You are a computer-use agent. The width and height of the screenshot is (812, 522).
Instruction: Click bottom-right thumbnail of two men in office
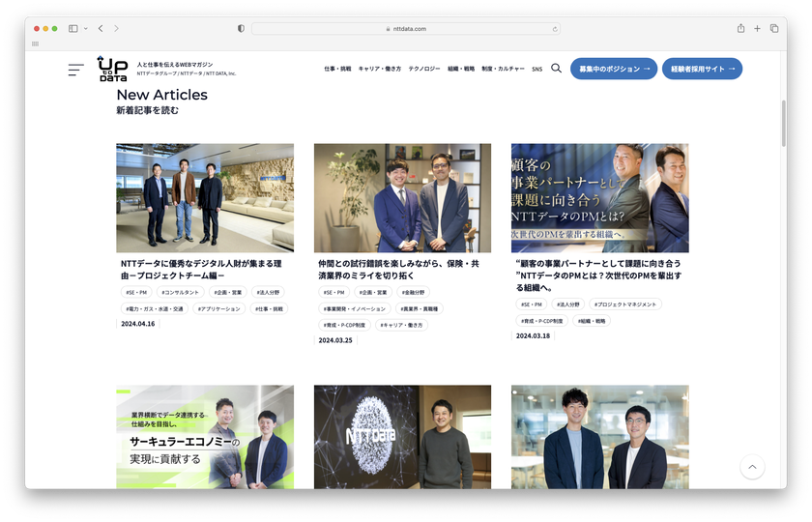click(x=599, y=437)
